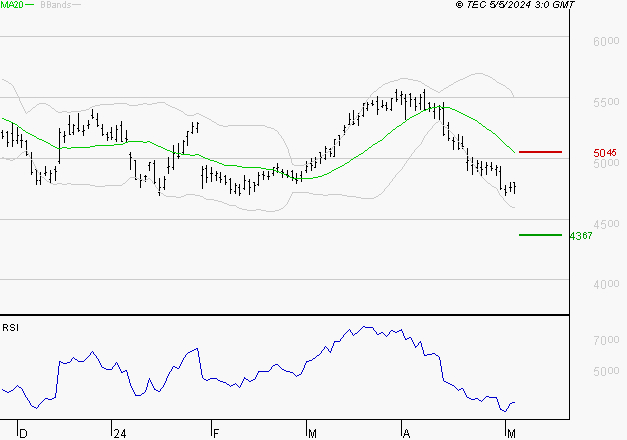Click the D month label on time axis

point(24,434)
